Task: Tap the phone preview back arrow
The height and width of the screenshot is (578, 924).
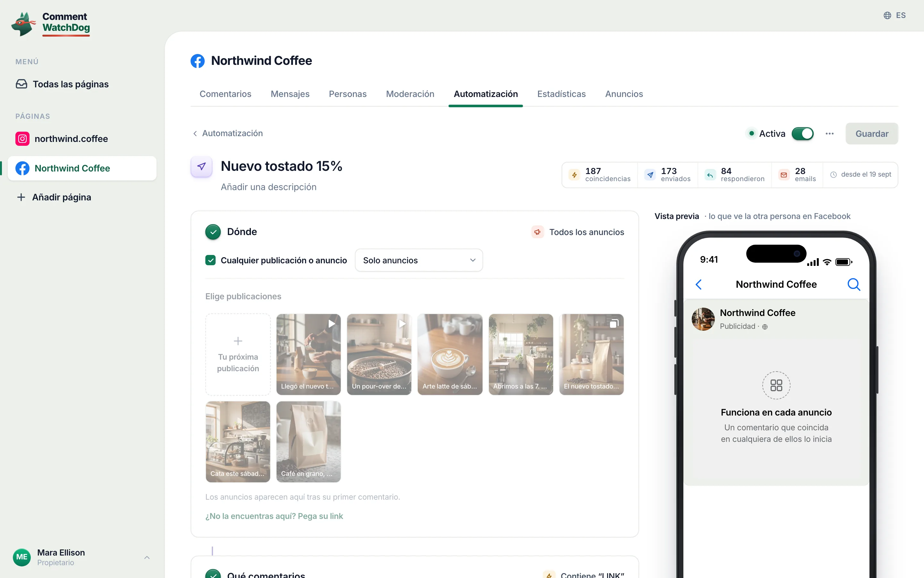Action: coord(699,285)
